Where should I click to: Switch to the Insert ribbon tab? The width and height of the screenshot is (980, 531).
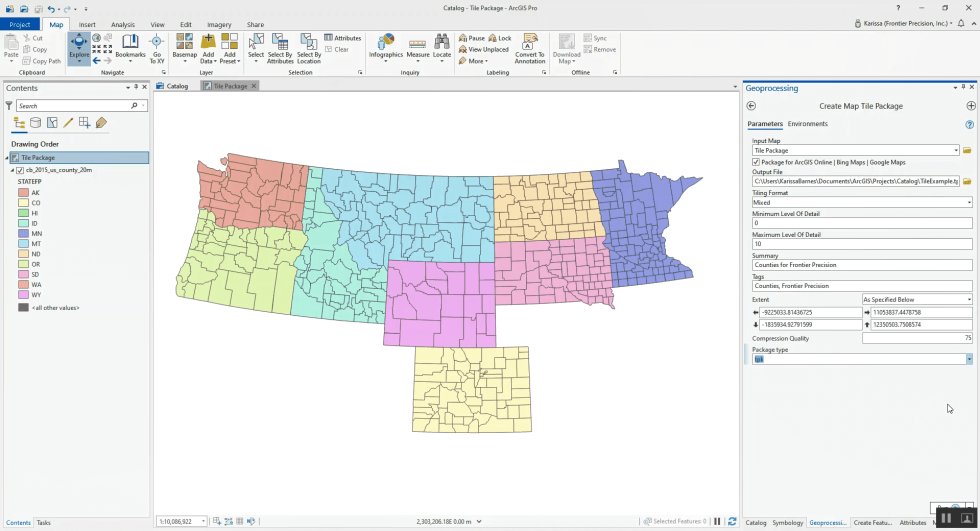pyautogui.click(x=87, y=24)
